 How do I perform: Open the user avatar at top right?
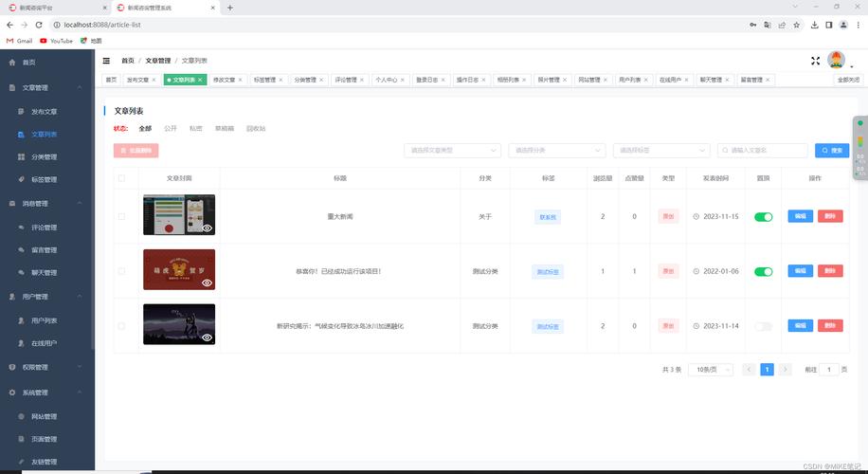[x=836, y=60]
